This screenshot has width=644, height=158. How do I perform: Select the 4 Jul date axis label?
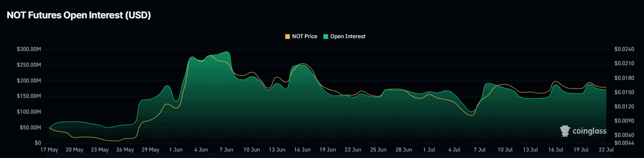[454, 149]
